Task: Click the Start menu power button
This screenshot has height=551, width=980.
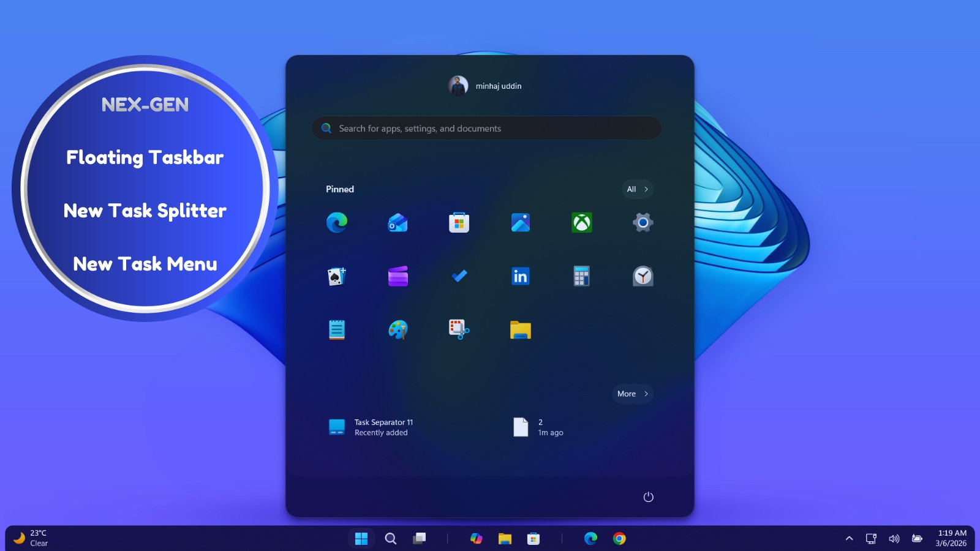Action: click(649, 497)
